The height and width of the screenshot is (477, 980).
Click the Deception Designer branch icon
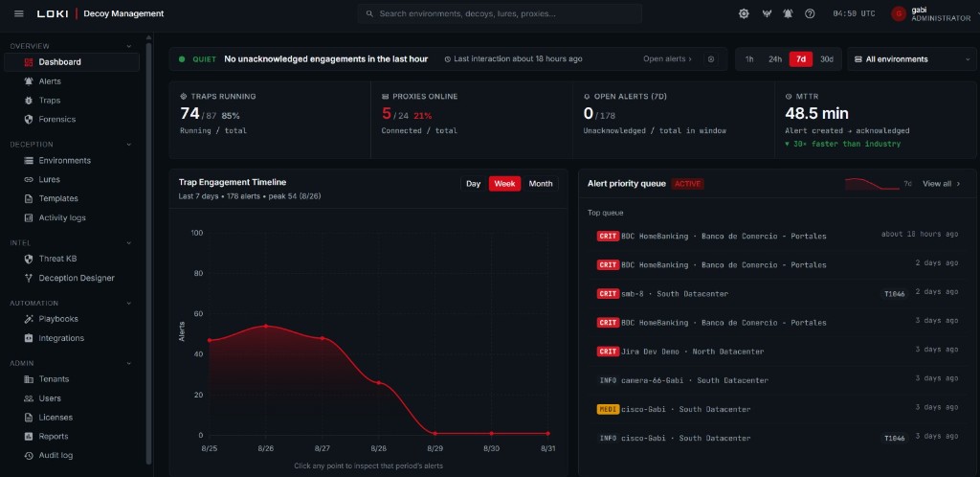coord(28,278)
